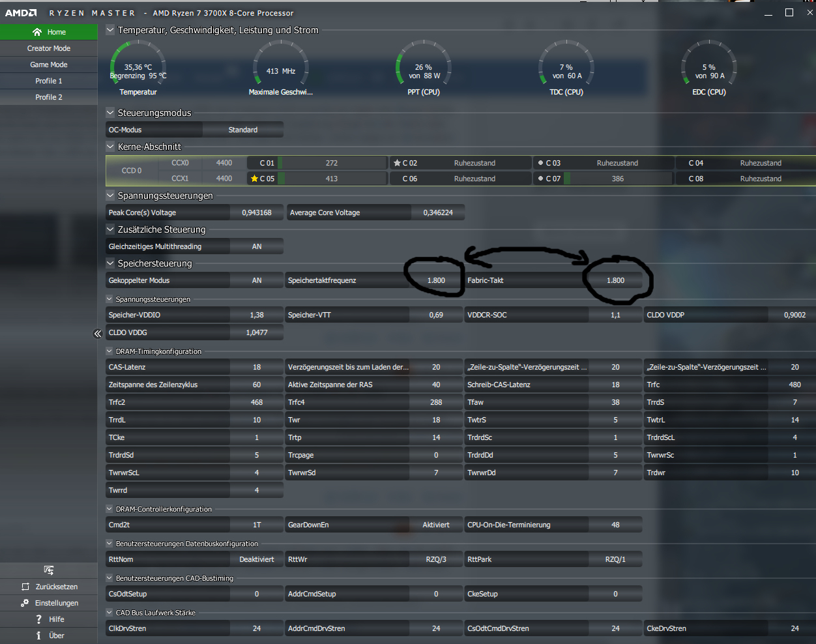Toggle Gleichzeitiges Multithreading AN value
816x644 pixels.
257,246
